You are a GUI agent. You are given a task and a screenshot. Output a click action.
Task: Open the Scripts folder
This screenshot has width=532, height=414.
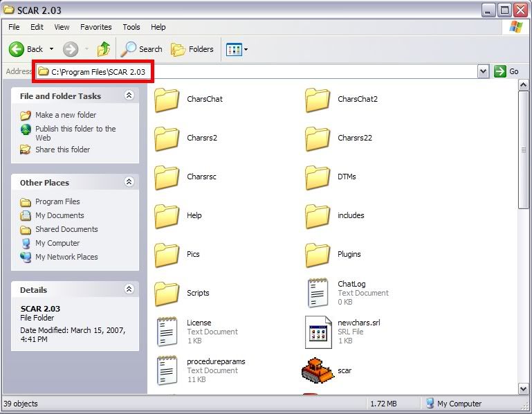click(167, 293)
